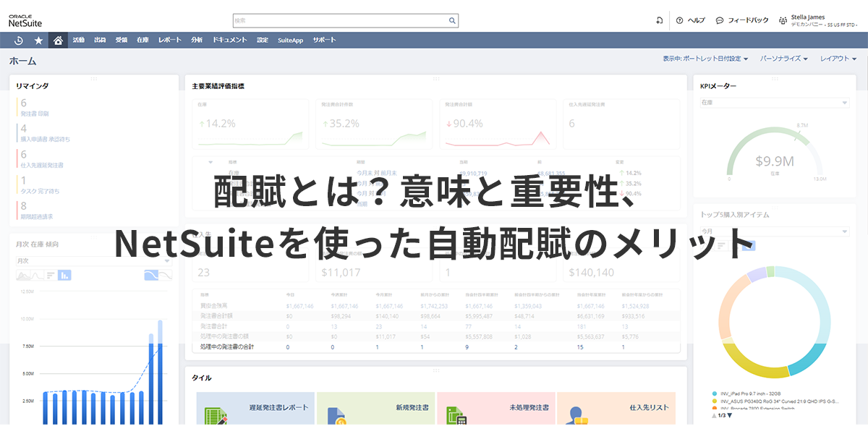Screen dimensions: 868x434
Task: Select the column chart icon in 月次 在庫 傾向
Action: click(64, 275)
